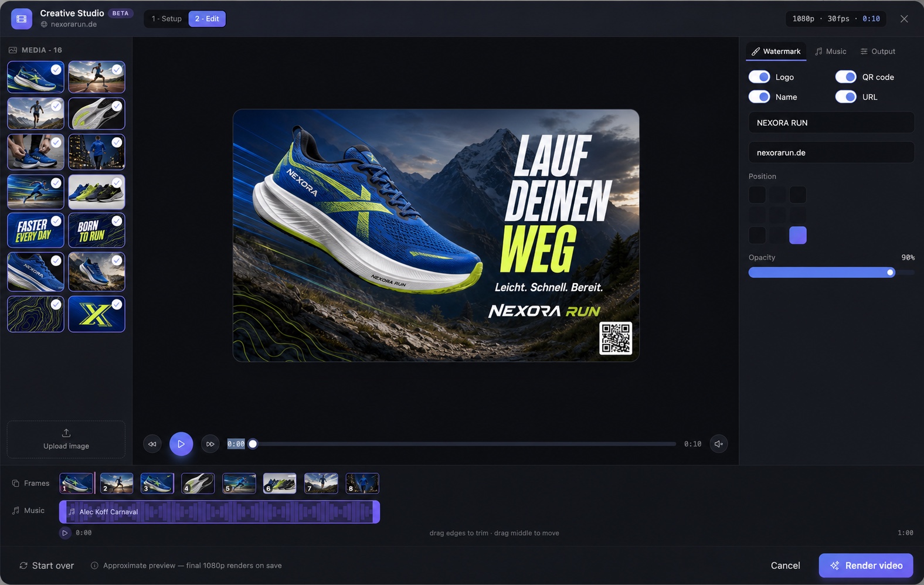Select timeline frame 5
Screen dimensions: 924x585
pyautogui.click(x=239, y=484)
